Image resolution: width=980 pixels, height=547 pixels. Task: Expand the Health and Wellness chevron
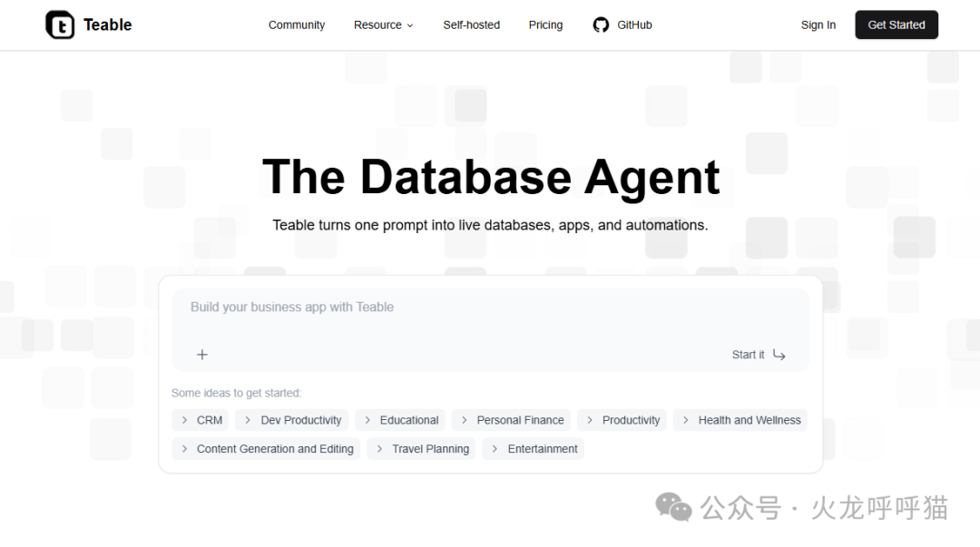tap(686, 420)
